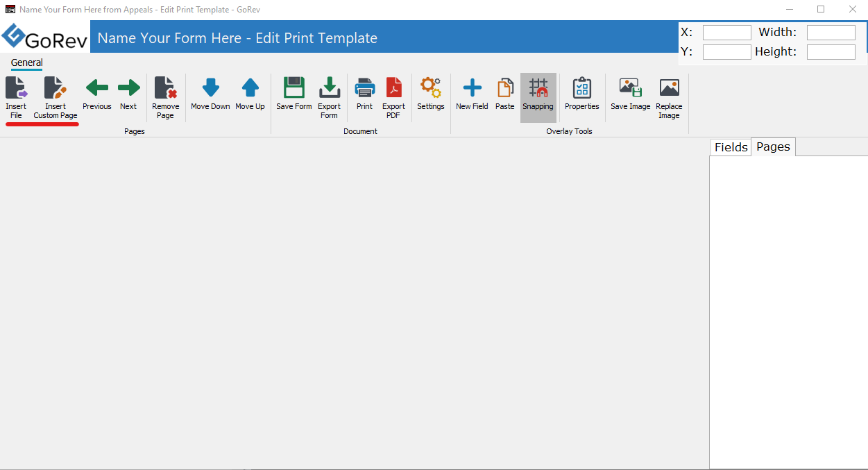
Task: Open the Settings gears
Action: coord(431,94)
